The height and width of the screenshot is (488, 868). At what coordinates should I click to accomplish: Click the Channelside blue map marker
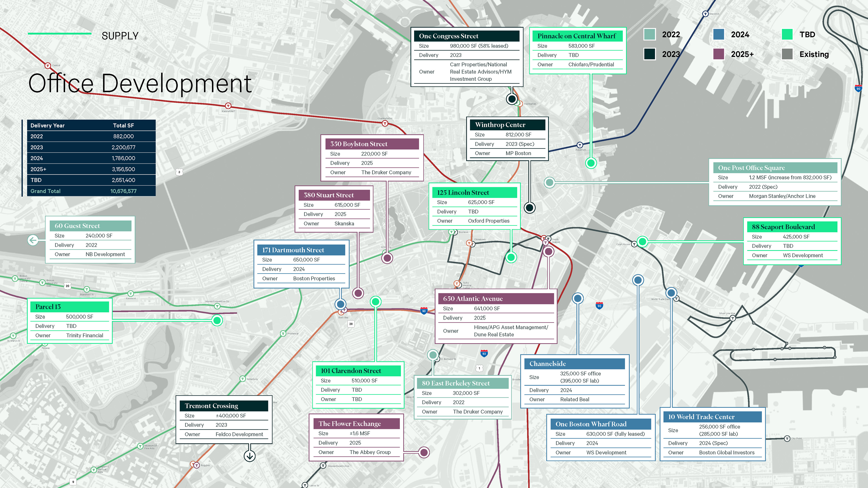click(x=578, y=298)
